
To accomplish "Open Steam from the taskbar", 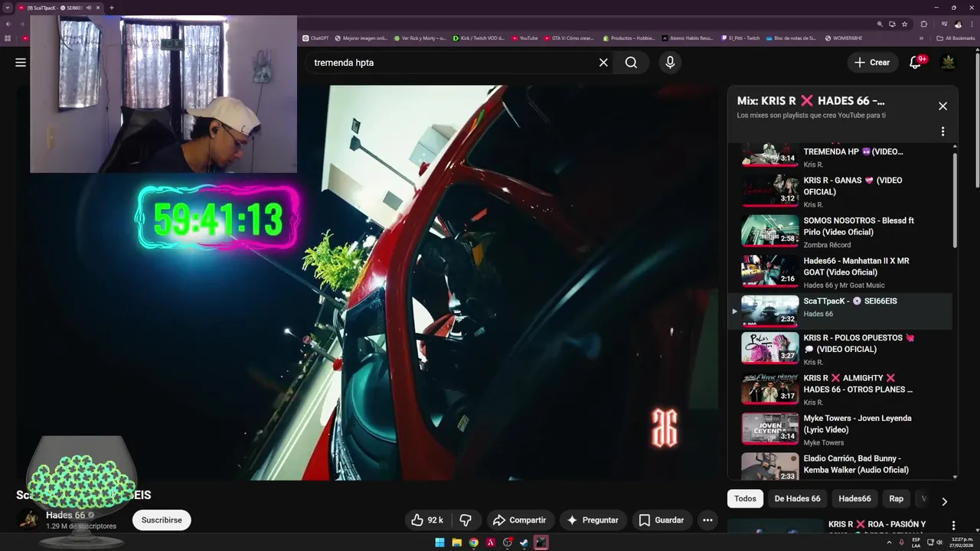I will click(524, 543).
